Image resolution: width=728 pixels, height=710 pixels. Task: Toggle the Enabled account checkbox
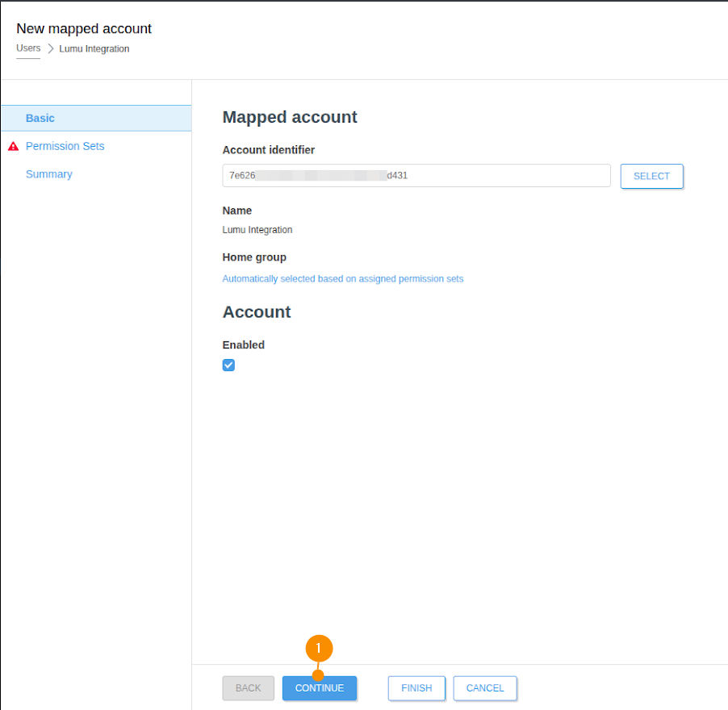click(x=228, y=365)
